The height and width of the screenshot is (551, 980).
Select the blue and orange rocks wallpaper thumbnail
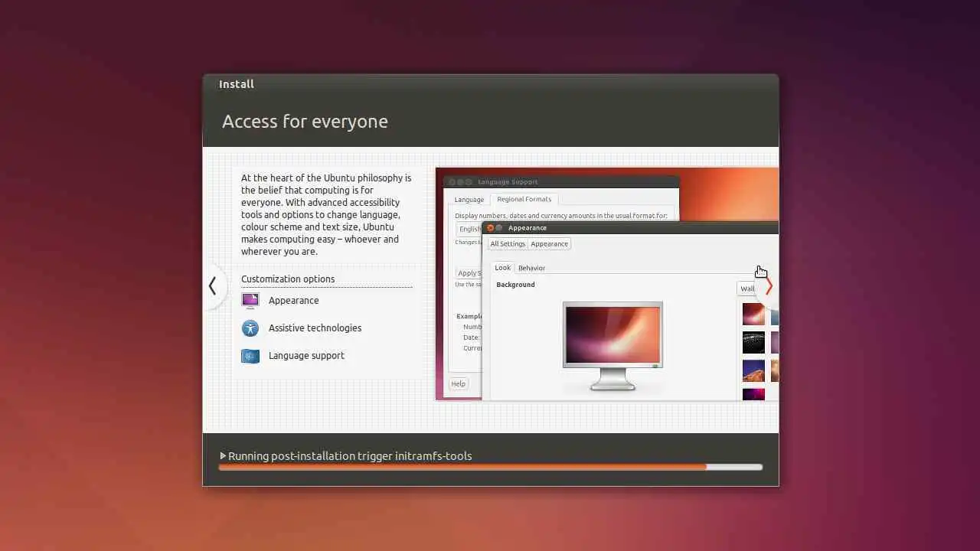753,370
